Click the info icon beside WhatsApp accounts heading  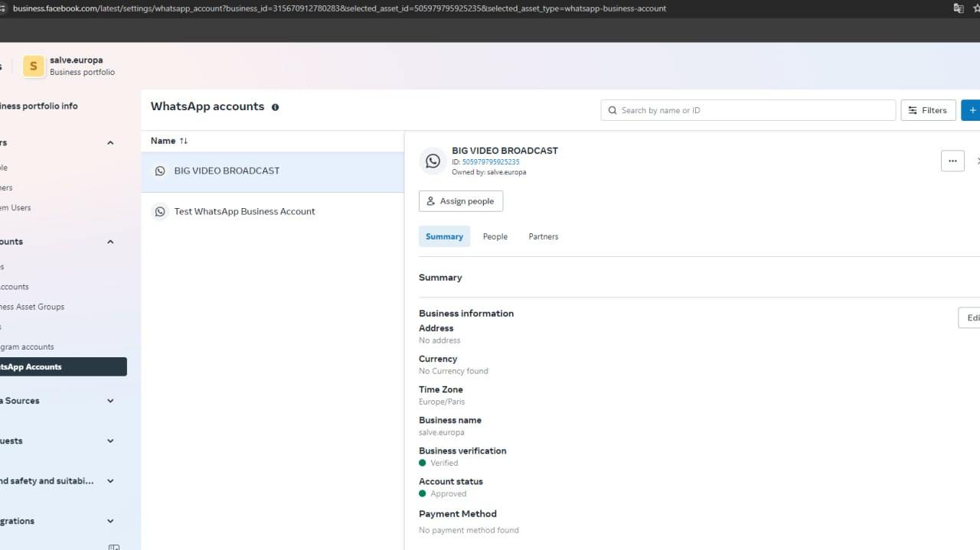click(276, 107)
